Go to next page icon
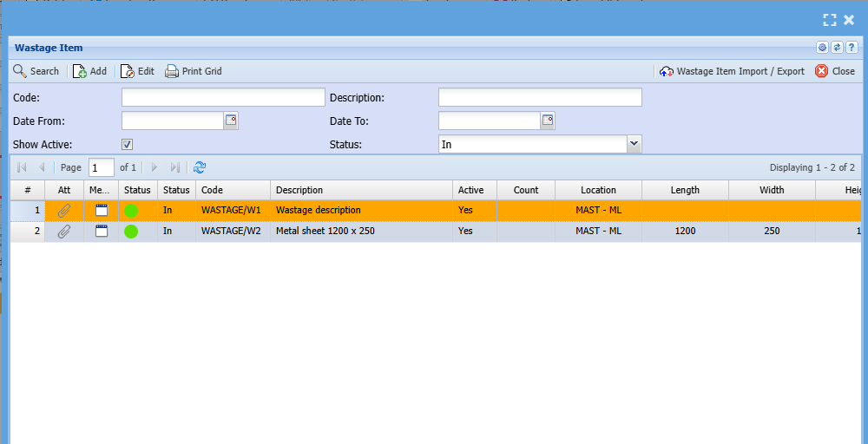Viewport: 868px width, 444px height. 155,167
